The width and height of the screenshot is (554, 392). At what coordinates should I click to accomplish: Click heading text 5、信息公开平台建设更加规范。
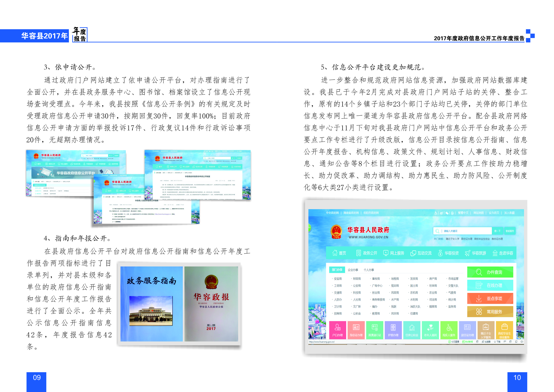click(x=373, y=67)
